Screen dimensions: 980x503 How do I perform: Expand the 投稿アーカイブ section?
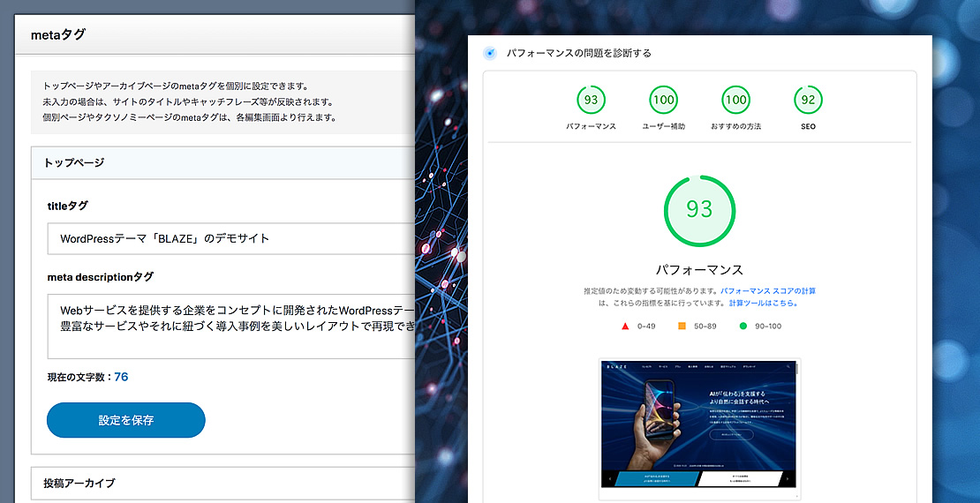pos(222,483)
